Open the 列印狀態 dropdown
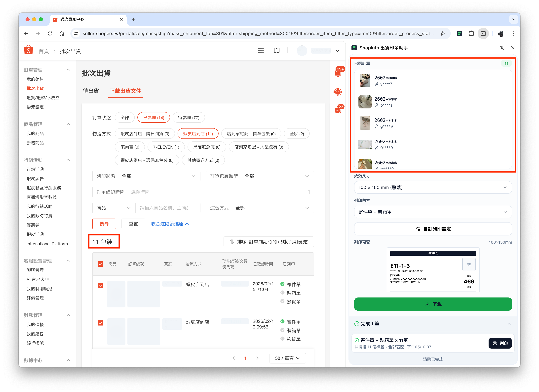This screenshot has width=539, height=392. (146, 176)
